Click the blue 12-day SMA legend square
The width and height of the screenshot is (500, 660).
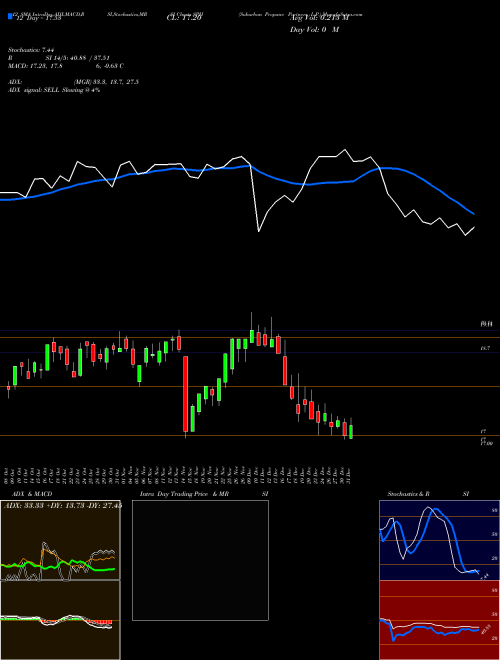10,16
